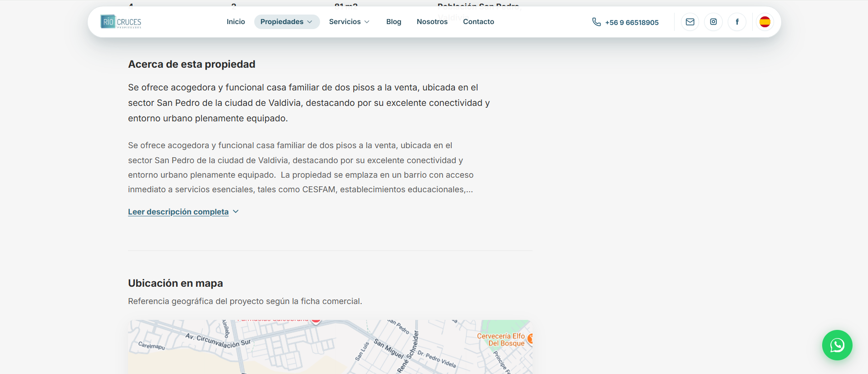Image resolution: width=868 pixels, height=374 pixels.
Task: Open the Facebook icon link
Action: pos(737,22)
